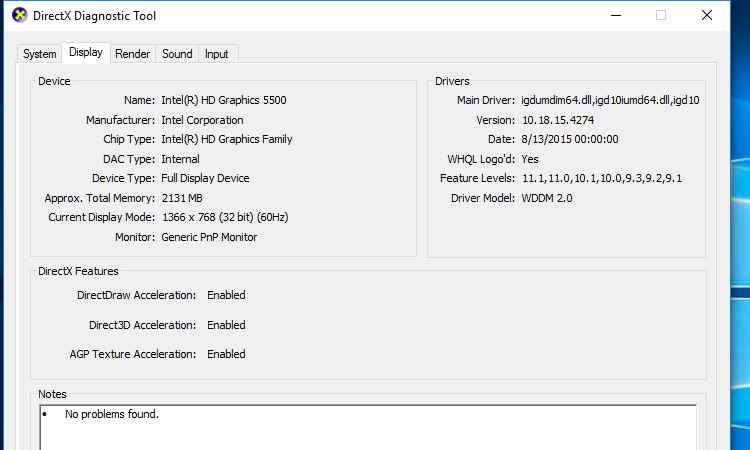Click chip type 'Intel(R) HD Graphics Family'
The width and height of the screenshot is (750, 450).
click(x=227, y=139)
